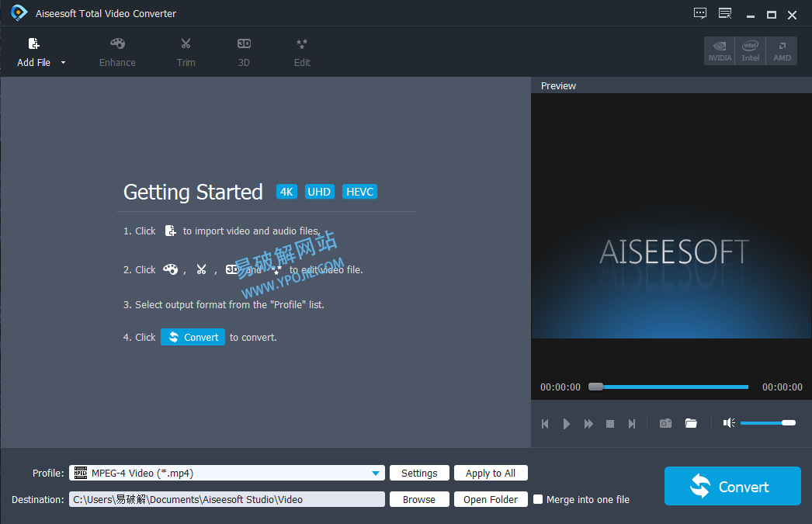Toggle Intel hardware acceleration
812x524 pixels.
point(750,50)
